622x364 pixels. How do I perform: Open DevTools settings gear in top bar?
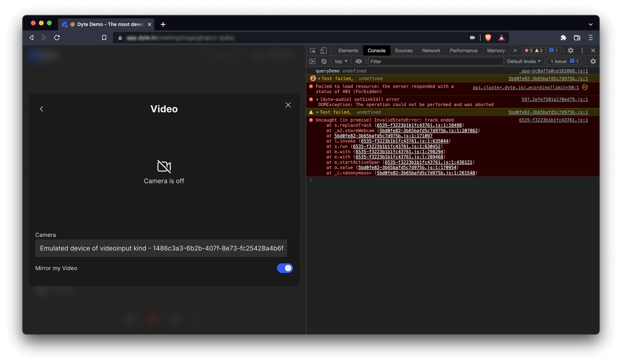(570, 50)
